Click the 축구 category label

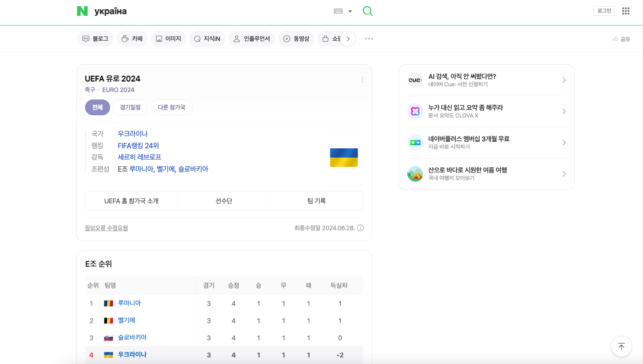90,90
